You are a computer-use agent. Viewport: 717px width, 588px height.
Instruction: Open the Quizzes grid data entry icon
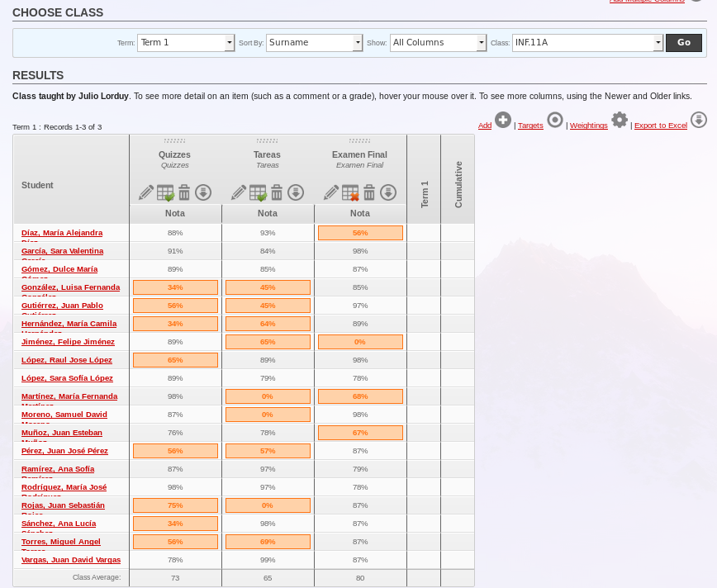pos(165,192)
